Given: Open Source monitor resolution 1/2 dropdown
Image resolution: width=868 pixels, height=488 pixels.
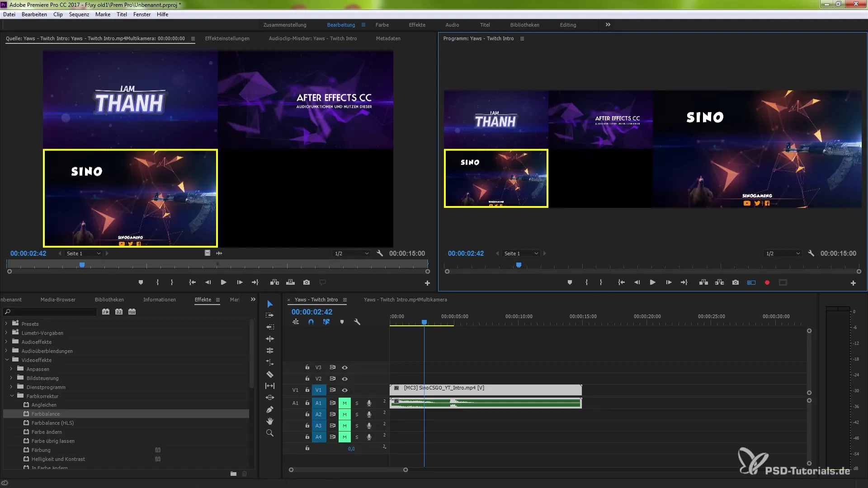Looking at the screenshot, I should pyautogui.click(x=352, y=253).
